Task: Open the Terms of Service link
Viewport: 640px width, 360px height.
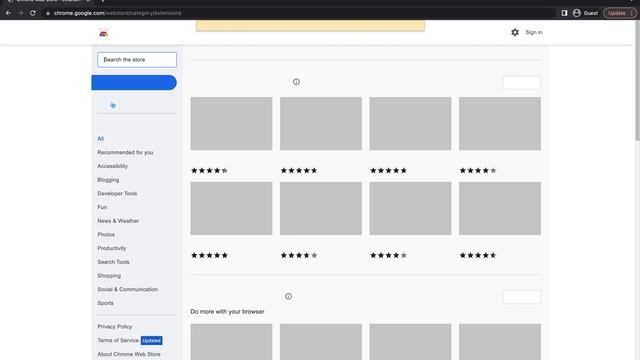Action: point(118,340)
